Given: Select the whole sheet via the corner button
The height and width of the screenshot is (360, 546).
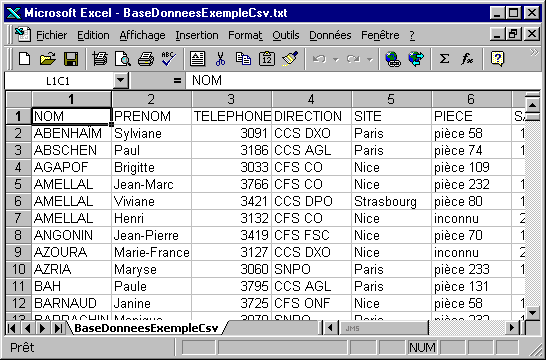Looking at the screenshot, I should pos(18,99).
